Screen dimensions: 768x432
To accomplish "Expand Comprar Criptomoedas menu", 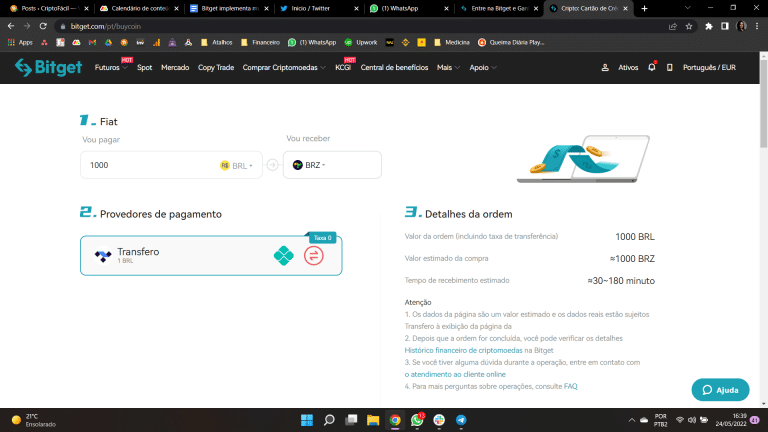I will click(284, 68).
